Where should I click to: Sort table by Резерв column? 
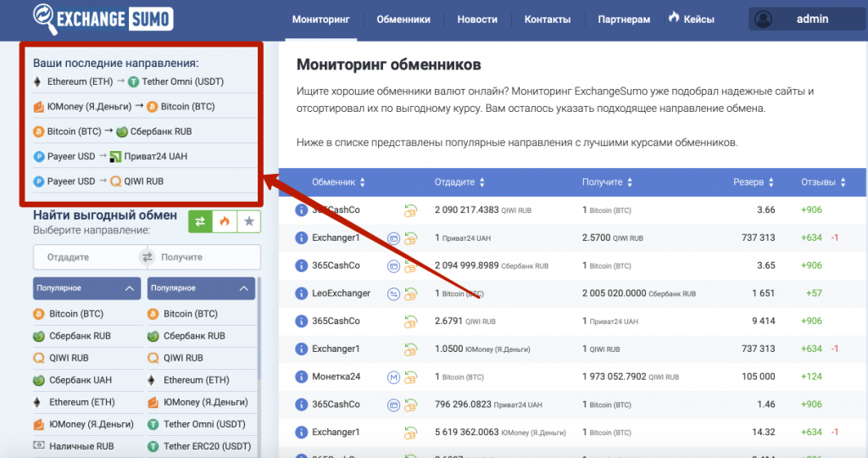[754, 182]
